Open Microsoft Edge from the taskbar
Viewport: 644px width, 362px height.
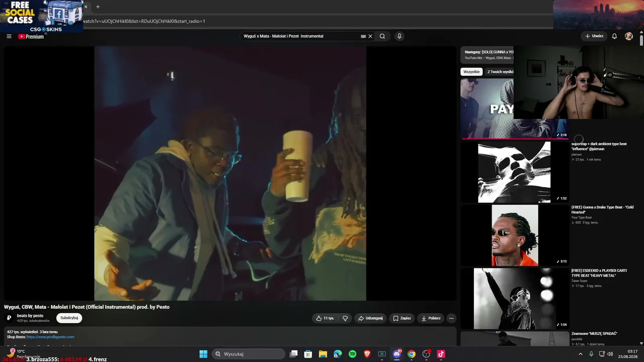click(x=338, y=354)
